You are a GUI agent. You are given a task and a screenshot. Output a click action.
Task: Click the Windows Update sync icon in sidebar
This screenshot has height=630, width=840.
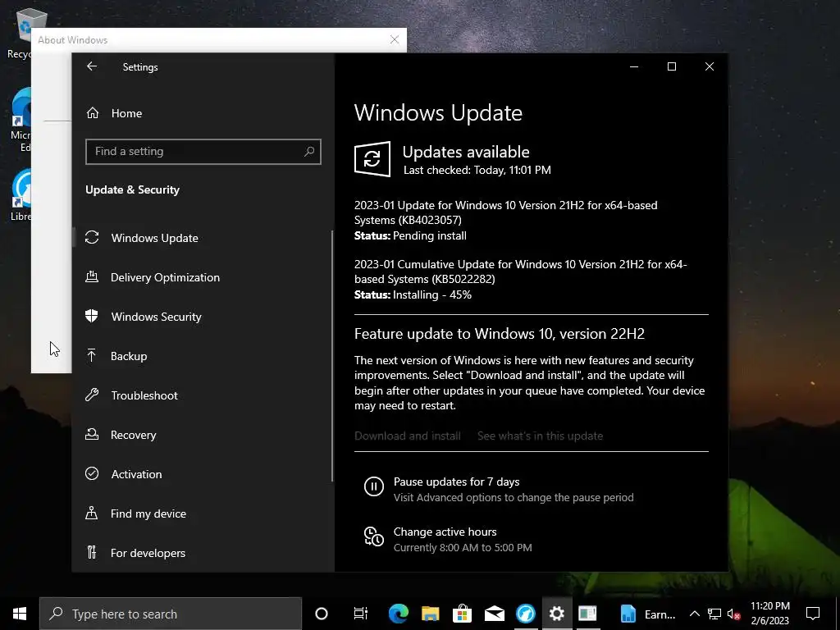click(92, 237)
